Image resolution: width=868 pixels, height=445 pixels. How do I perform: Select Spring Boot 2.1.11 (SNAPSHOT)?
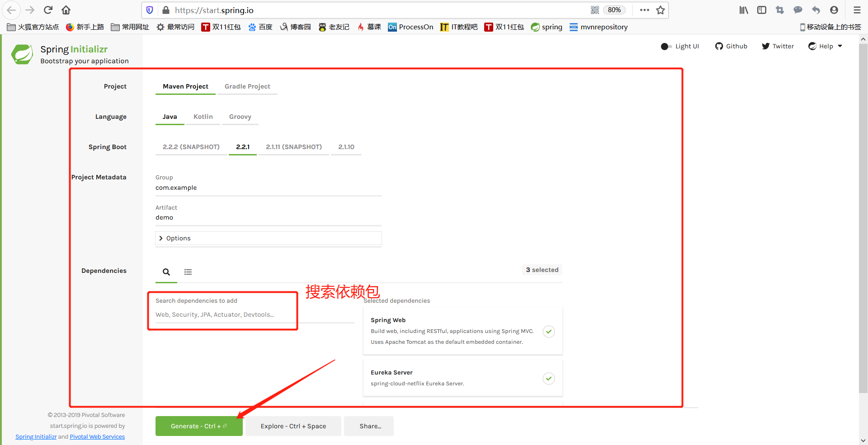[x=294, y=147]
